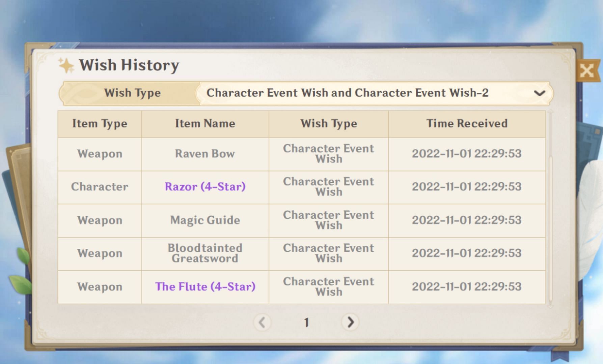Click the sparkle star icon beside Wish History
603x364 pixels.
(x=66, y=65)
